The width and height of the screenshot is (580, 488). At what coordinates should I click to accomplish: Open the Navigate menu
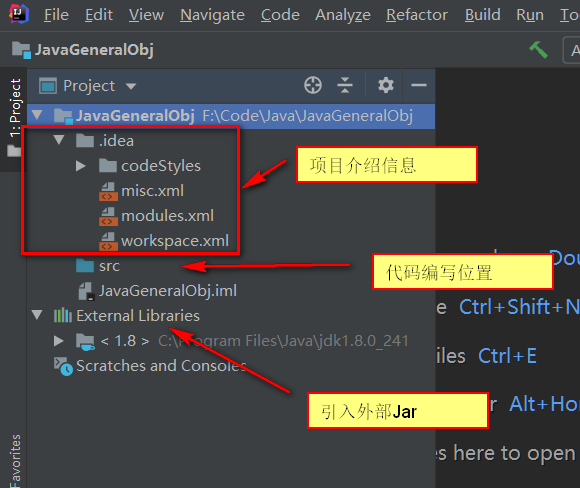coord(212,15)
